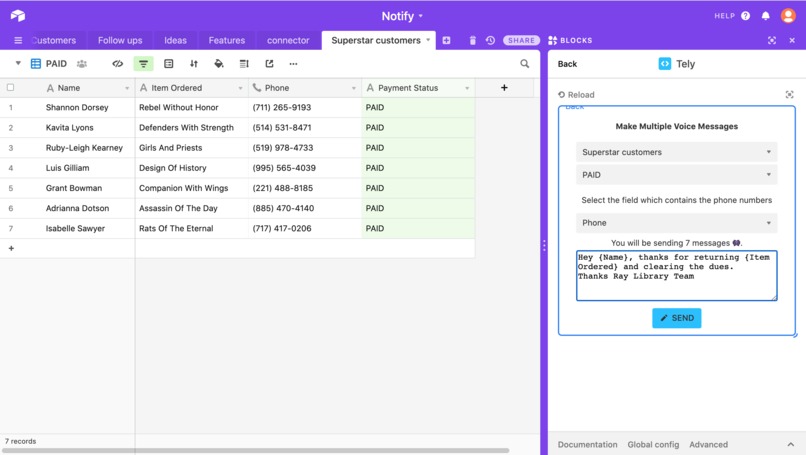806x455 pixels.
Task: Click the SHARE button
Action: click(x=521, y=40)
